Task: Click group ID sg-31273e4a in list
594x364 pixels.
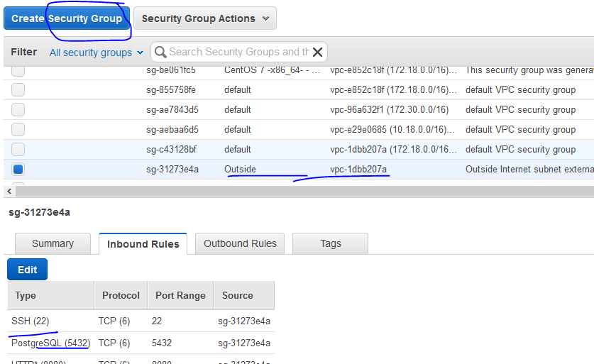Action: tap(172, 169)
